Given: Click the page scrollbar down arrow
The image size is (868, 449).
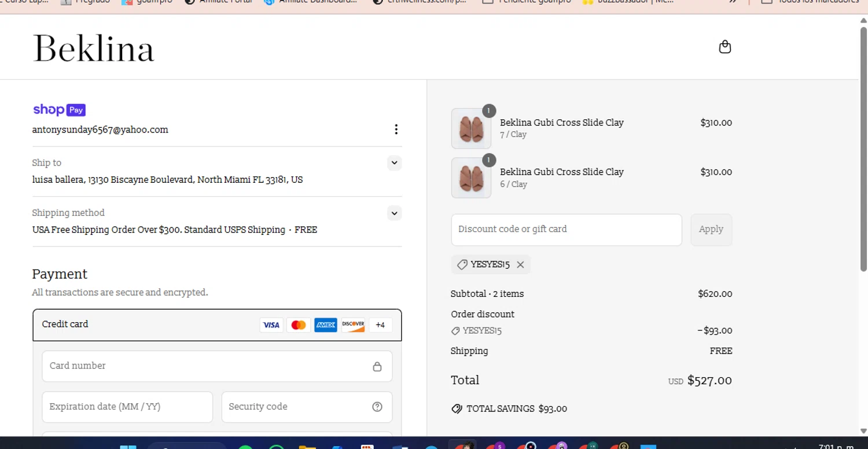Looking at the screenshot, I should (x=863, y=430).
